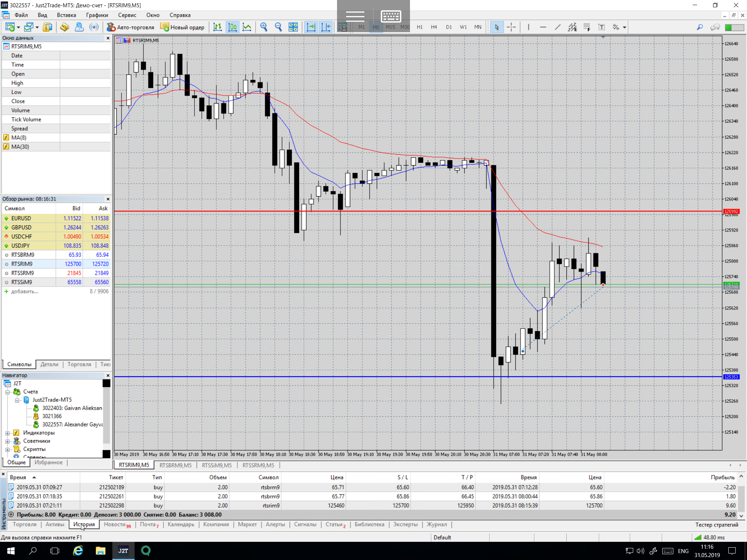Click the Zoom In magnifier icon

pos(264,27)
